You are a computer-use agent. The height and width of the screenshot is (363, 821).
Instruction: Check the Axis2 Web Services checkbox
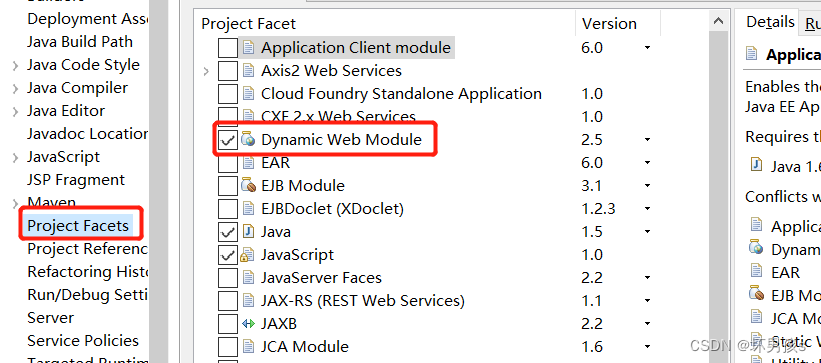228,71
